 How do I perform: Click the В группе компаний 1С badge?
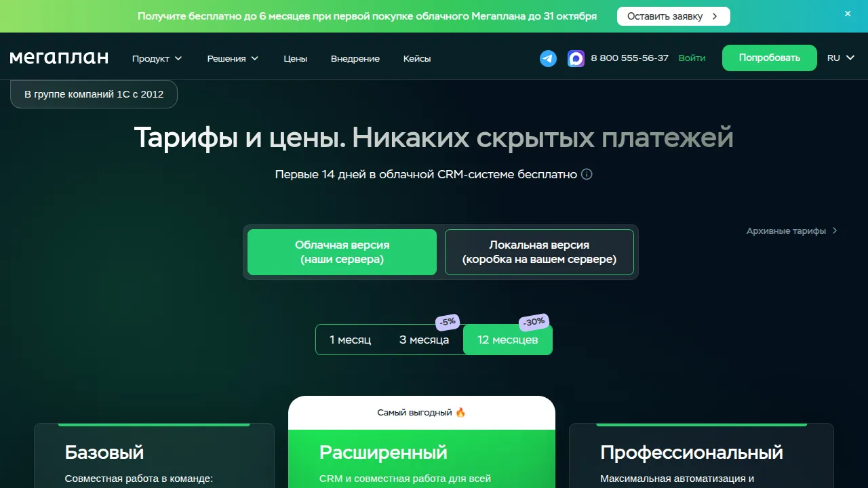(x=94, y=94)
